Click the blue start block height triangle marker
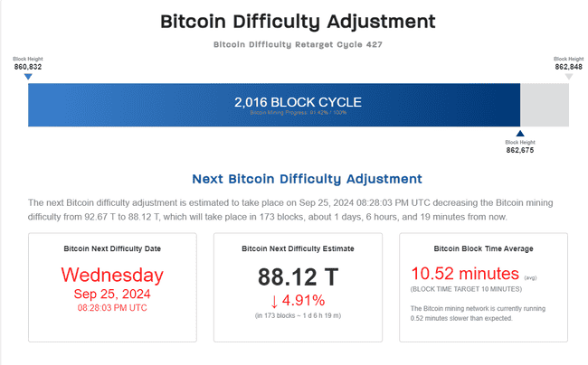 pyautogui.click(x=28, y=77)
